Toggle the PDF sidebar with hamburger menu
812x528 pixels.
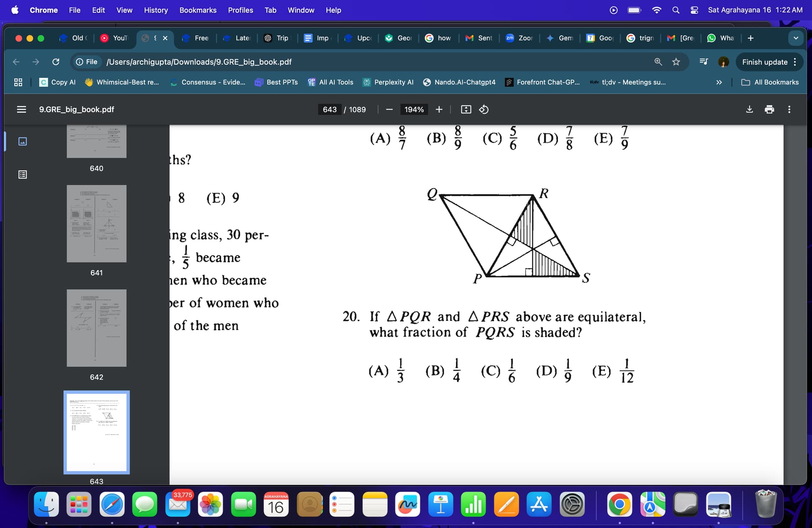coord(21,109)
